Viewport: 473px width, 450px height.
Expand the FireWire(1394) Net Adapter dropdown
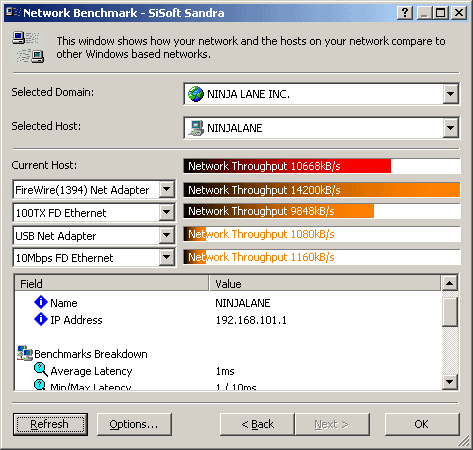click(x=166, y=190)
